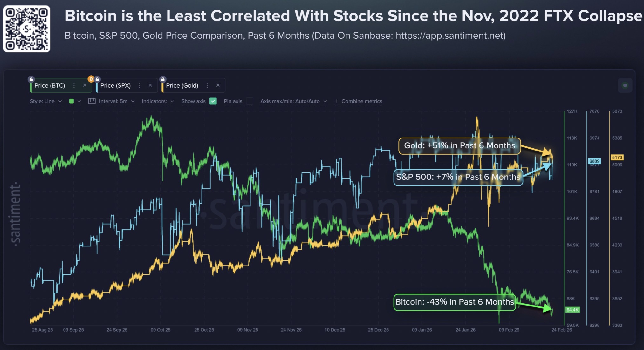Viewport: 644px width, 350px height.
Task: Click the lock icon on Price (BTC)
Action: [31, 79]
